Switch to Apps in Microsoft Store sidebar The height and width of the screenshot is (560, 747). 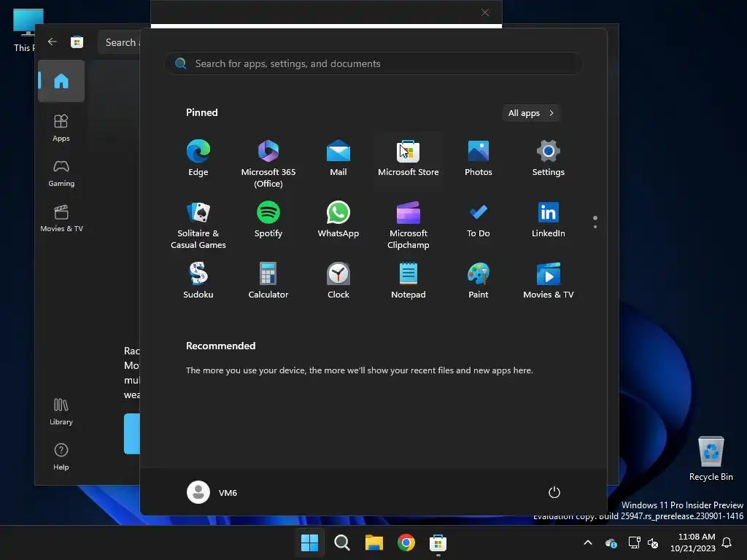coord(61,128)
